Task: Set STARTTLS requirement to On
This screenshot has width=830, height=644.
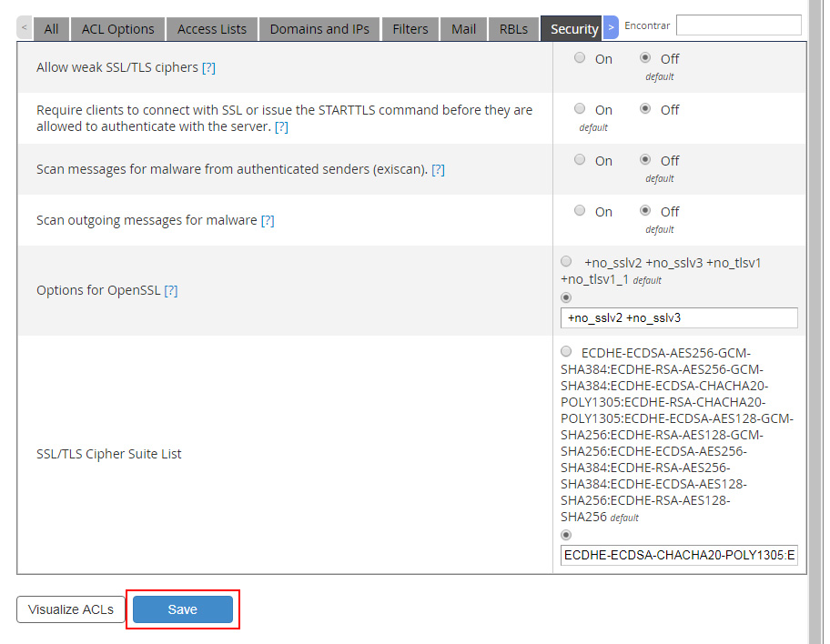Action: (580, 109)
